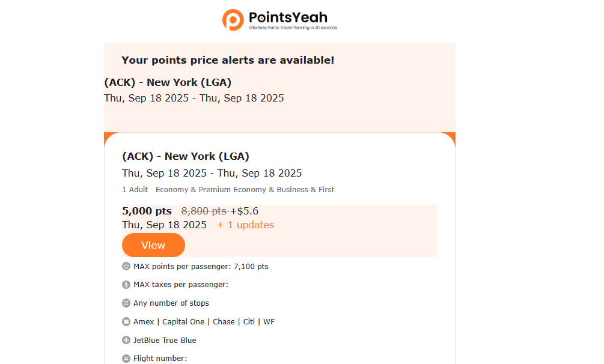Click the 'Your points price alerts are available!' heading
Viewport: 604px width, 364px height.
pyautogui.click(x=228, y=60)
